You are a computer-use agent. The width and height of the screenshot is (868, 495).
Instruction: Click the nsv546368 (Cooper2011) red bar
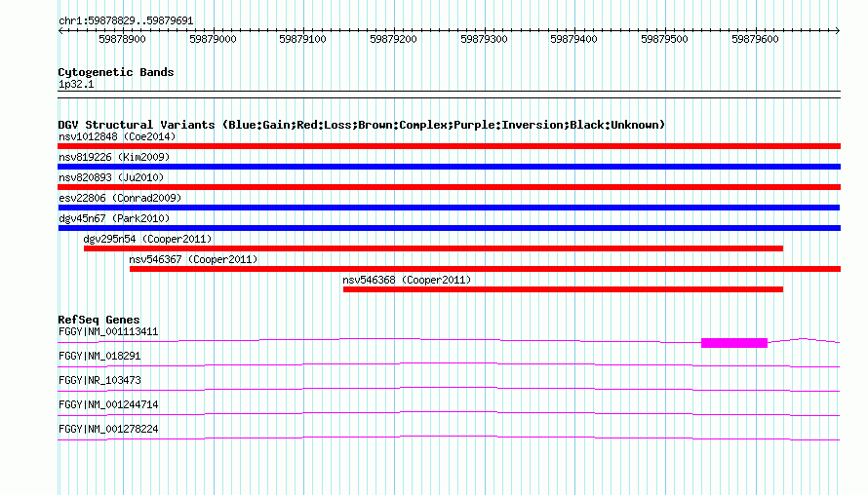pos(563,289)
